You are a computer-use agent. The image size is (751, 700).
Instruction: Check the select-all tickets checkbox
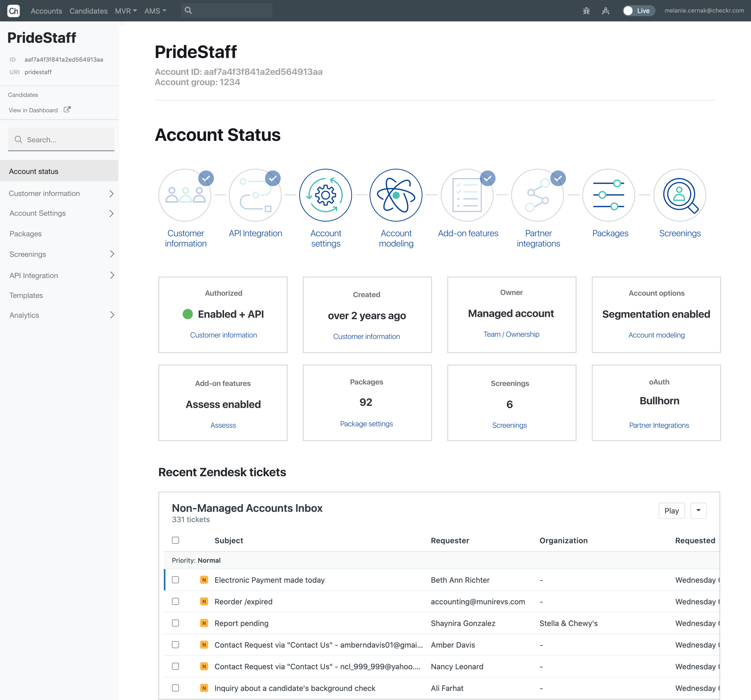tap(175, 540)
